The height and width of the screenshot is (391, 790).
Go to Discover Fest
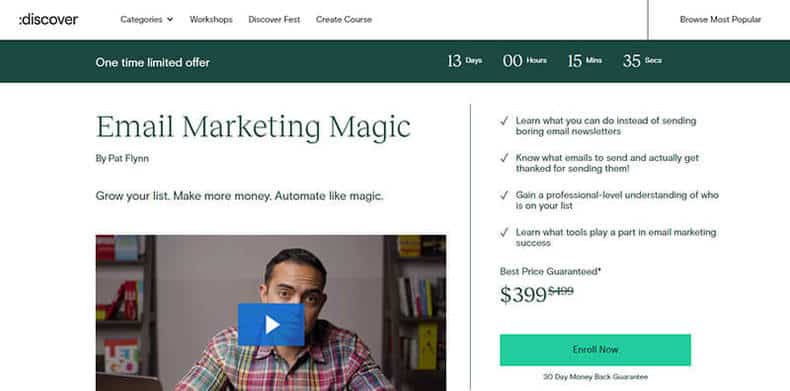coord(274,20)
